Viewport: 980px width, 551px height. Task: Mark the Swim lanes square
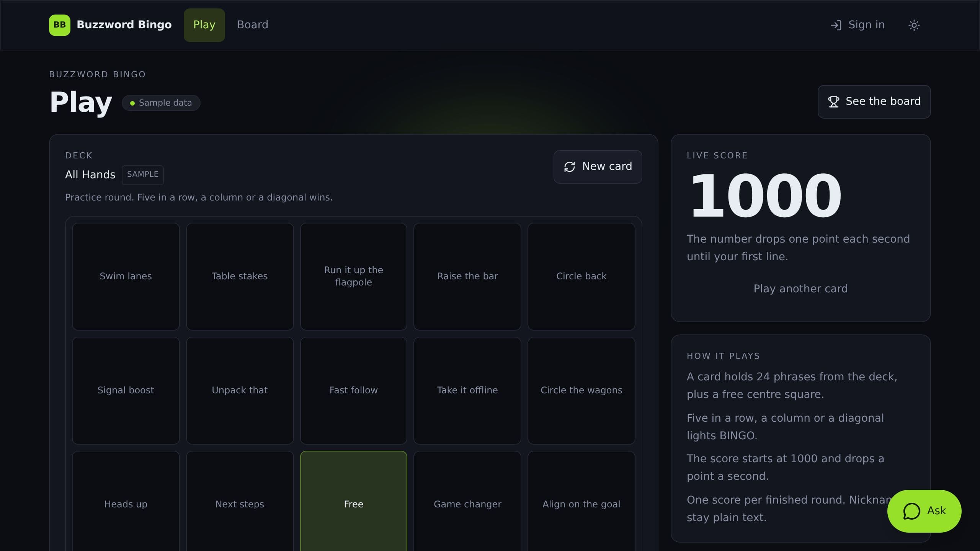126,276
